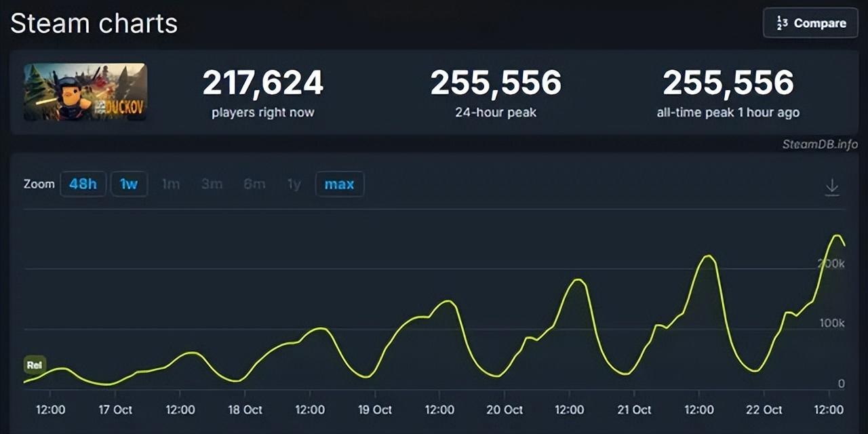Select the 1y zoom option
This screenshot has height=434, width=868.
[294, 184]
